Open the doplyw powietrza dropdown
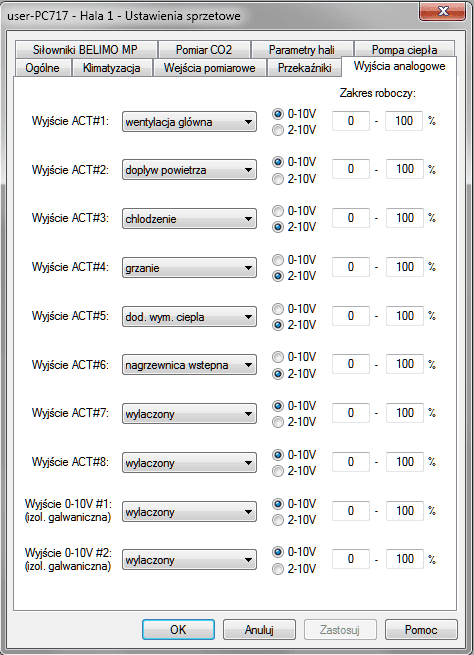The width and height of the screenshot is (474, 655). point(189,170)
